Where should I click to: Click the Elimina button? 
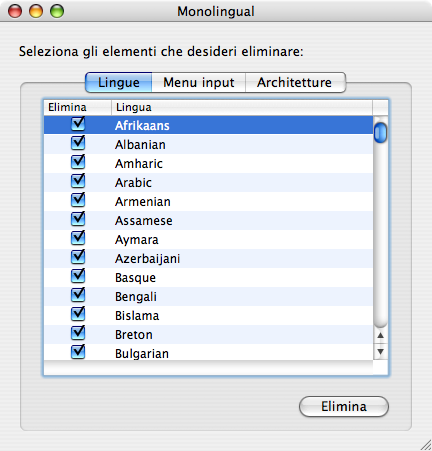(x=344, y=406)
